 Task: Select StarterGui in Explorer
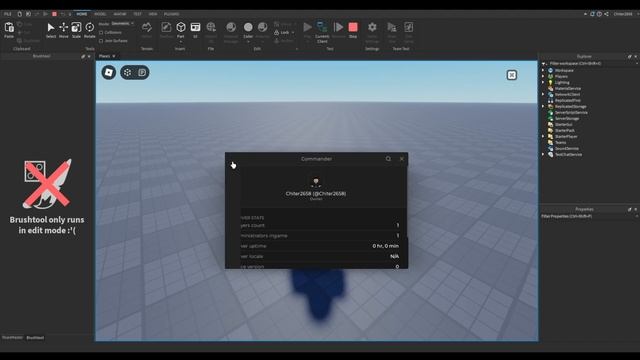563,124
